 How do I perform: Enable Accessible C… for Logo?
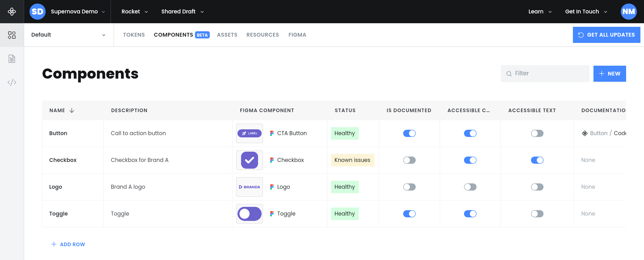(470, 187)
